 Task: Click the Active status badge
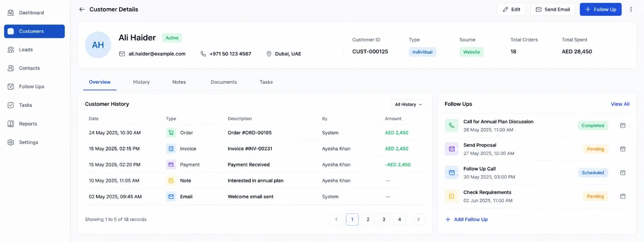coord(172,38)
